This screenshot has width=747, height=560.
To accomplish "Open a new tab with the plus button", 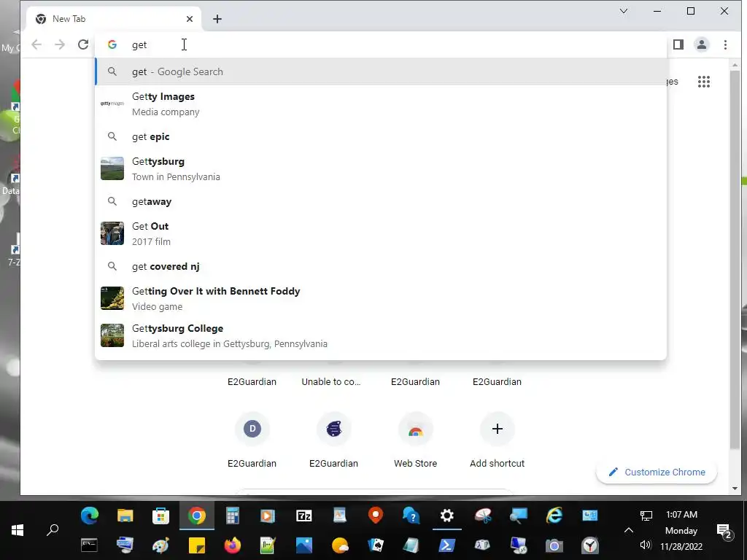I will coord(217,19).
